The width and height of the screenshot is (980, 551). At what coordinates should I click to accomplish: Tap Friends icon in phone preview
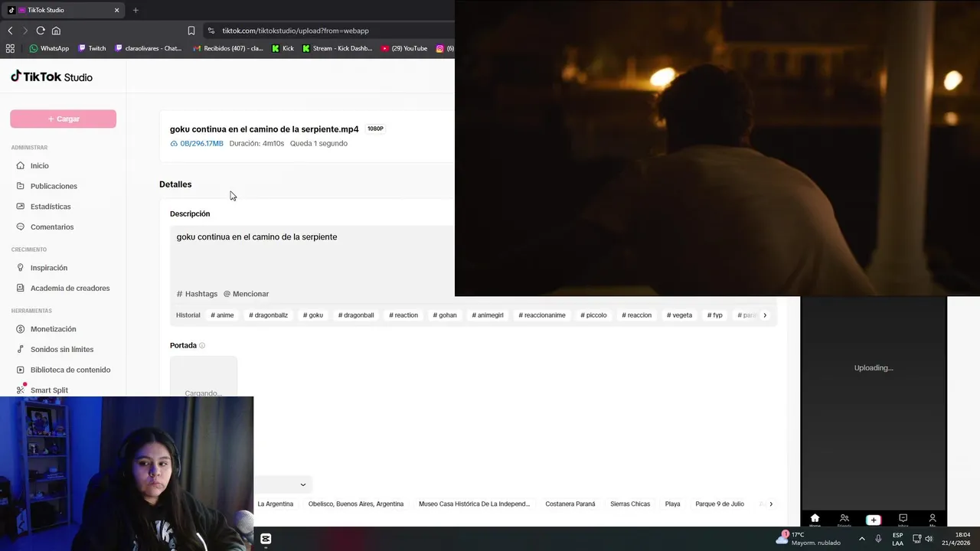click(x=844, y=520)
